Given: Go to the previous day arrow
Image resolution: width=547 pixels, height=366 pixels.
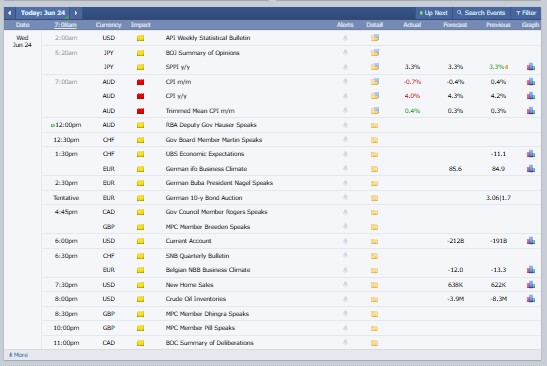Looking at the screenshot, I should coord(9,13).
